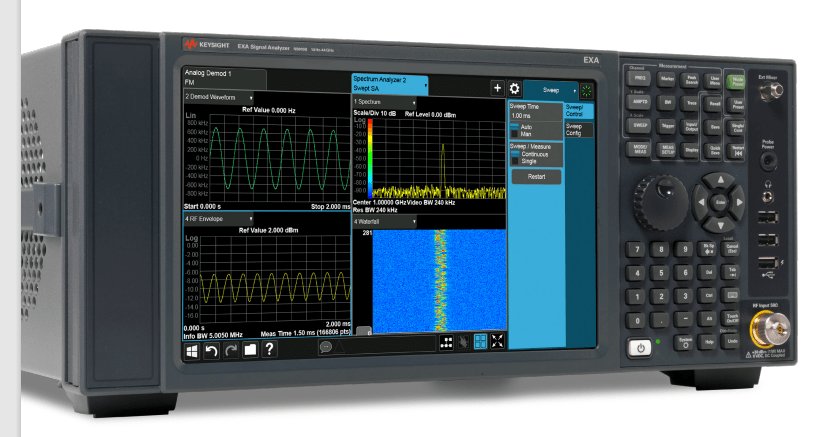Tap the speech bubble annotation icon
828x437 pixels.
326,347
